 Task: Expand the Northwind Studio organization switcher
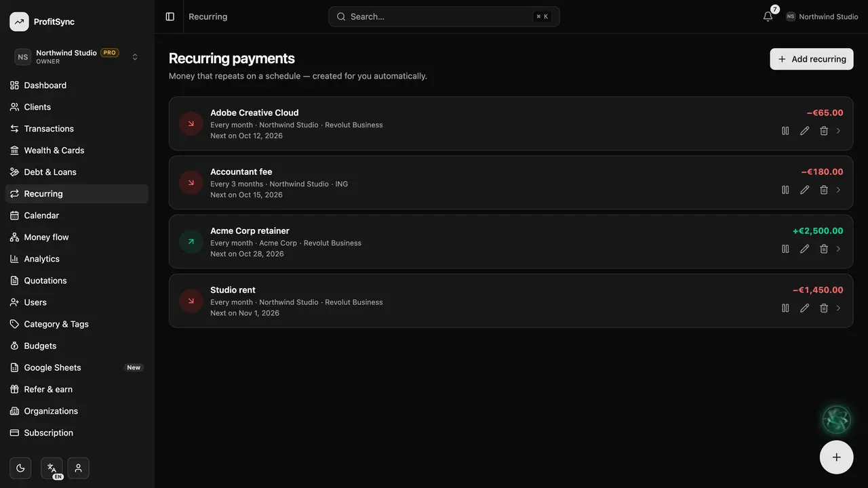coord(77,57)
